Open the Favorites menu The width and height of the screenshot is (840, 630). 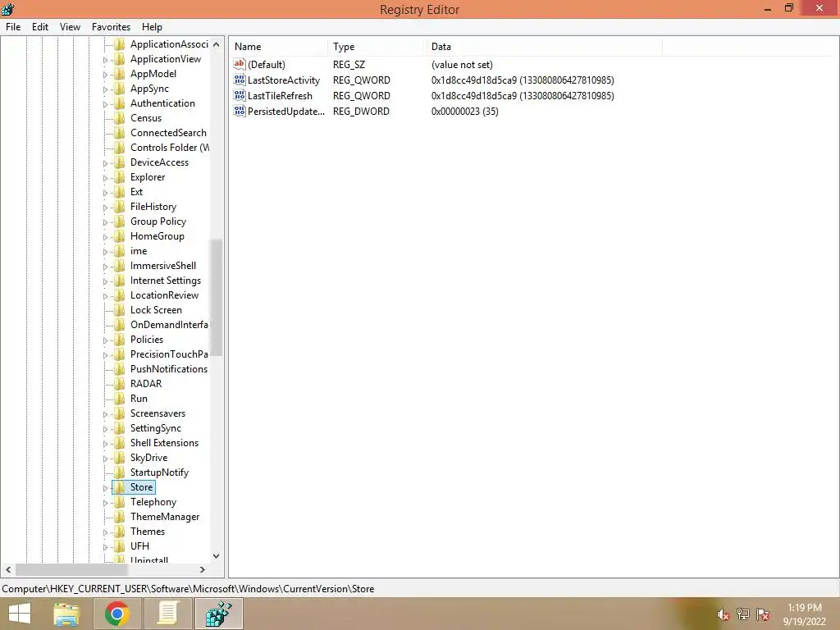[111, 27]
